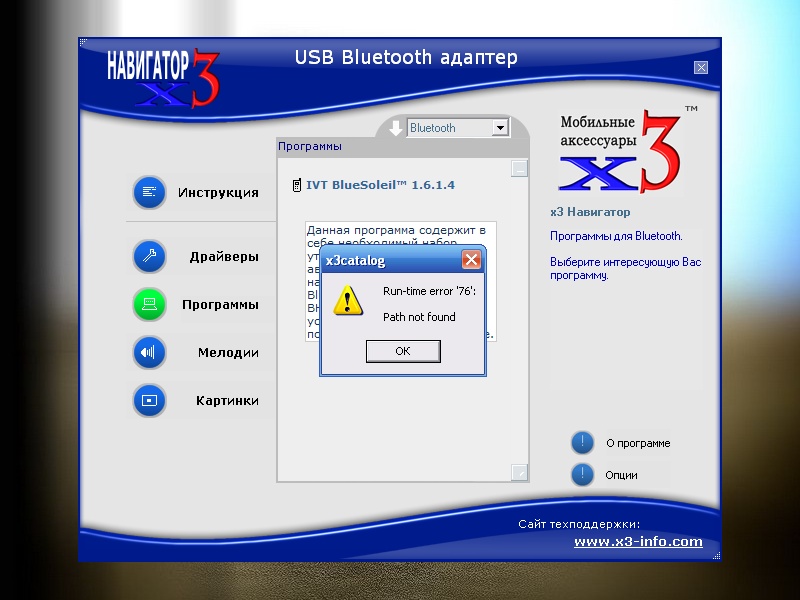Open О программе text link

click(638, 443)
